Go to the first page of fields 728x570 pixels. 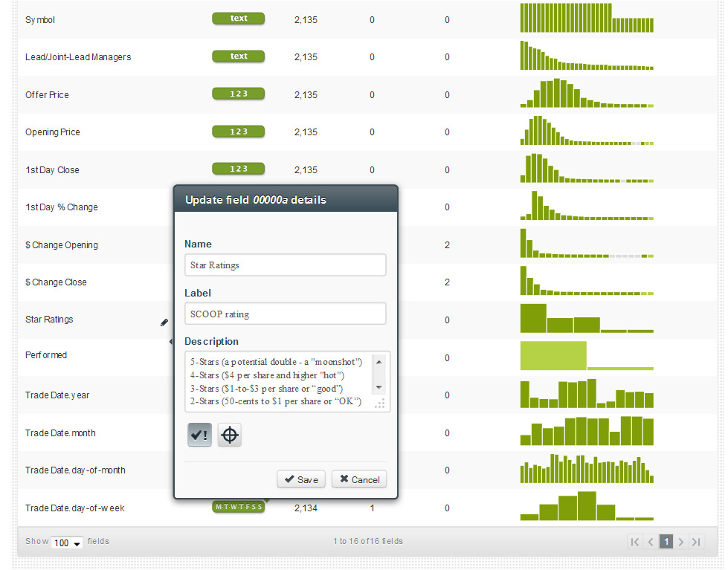click(x=634, y=542)
